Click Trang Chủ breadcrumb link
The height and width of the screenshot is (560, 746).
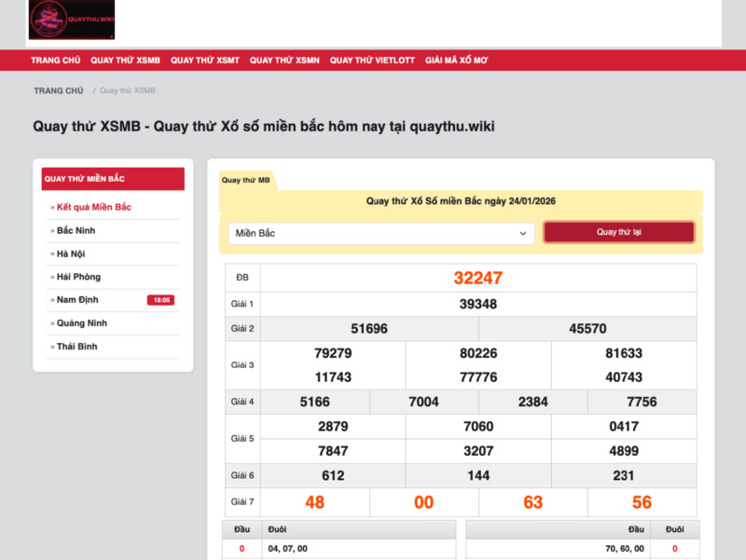pyautogui.click(x=59, y=90)
